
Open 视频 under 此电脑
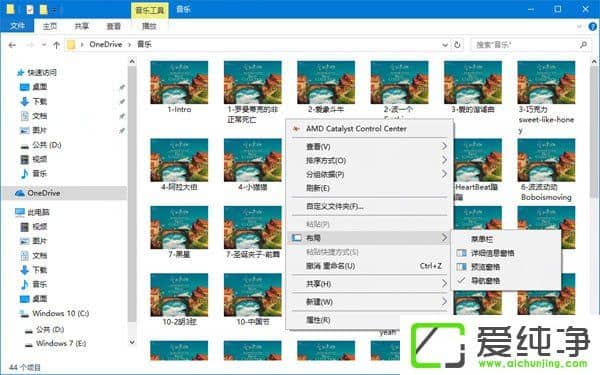coord(34,227)
